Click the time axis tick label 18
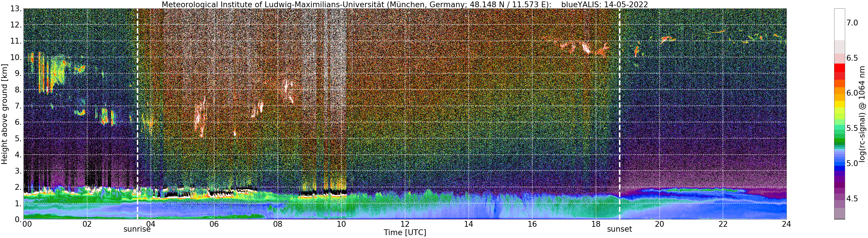Viewport: 868px width, 238px height. point(596,224)
